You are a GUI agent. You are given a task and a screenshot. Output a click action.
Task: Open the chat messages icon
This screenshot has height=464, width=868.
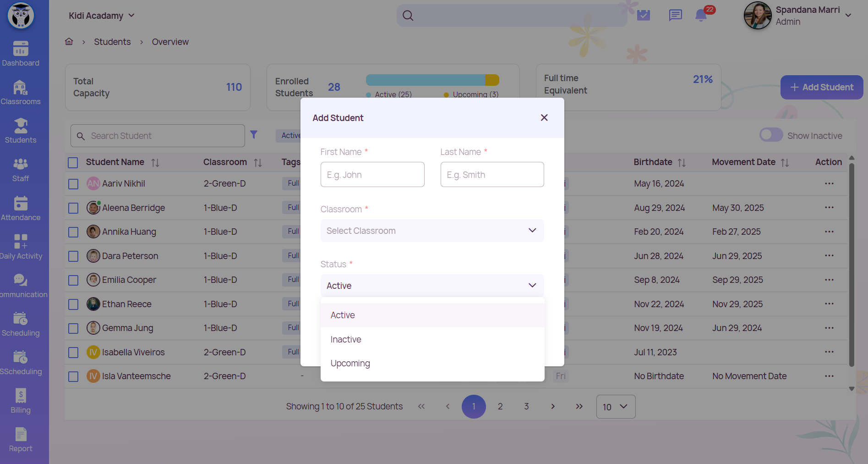pos(675,16)
